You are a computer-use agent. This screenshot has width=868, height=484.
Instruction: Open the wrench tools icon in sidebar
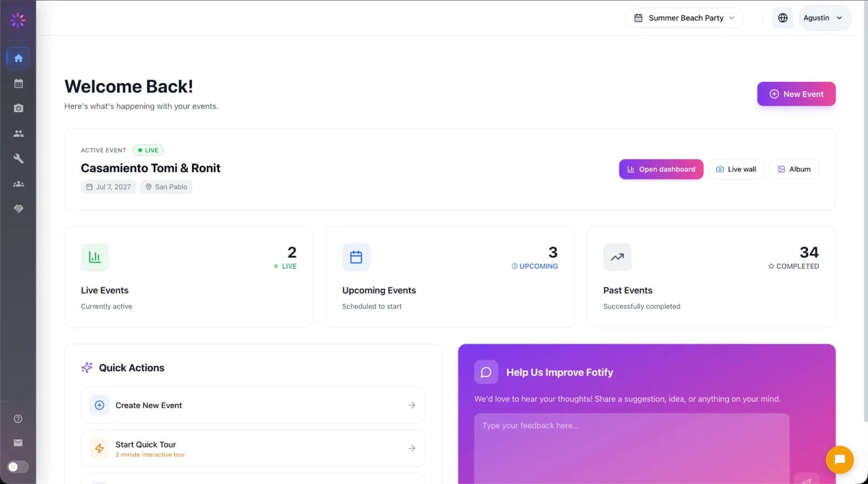click(x=18, y=158)
